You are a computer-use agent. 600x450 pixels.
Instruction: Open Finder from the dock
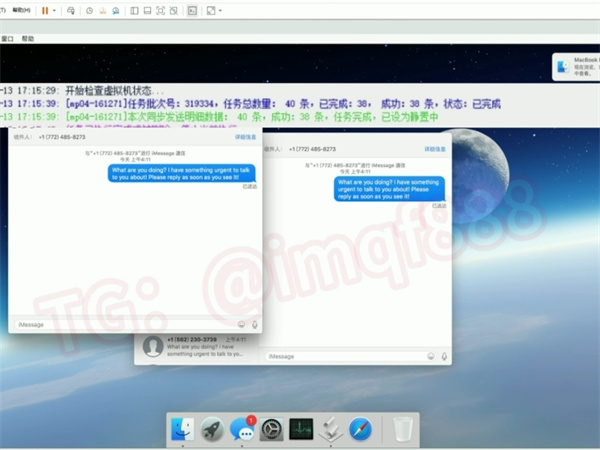[x=182, y=429]
